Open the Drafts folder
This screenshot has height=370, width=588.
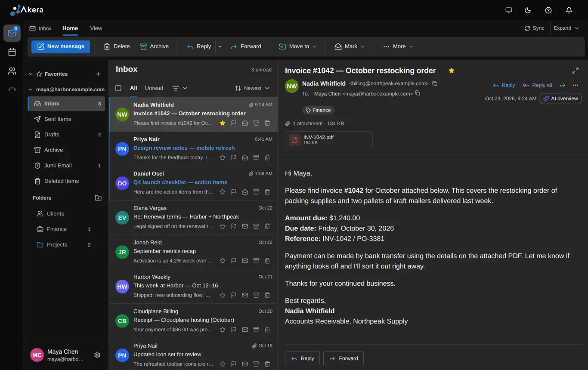click(66, 135)
